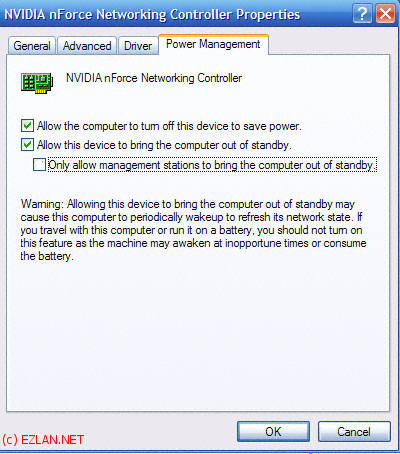This screenshot has height=454, width=400.
Task: Uncheck the turn off device to save power box
Action: [x=27, y=126]
